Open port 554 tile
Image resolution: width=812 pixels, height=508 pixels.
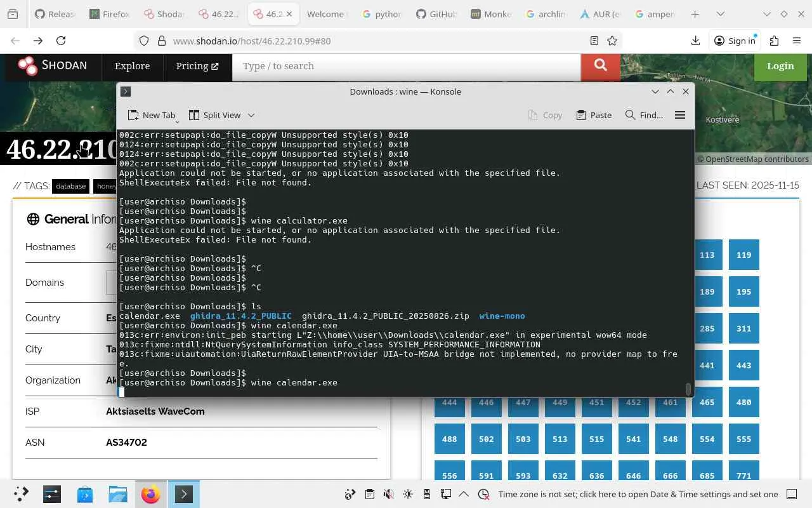(x=707, y=439)
